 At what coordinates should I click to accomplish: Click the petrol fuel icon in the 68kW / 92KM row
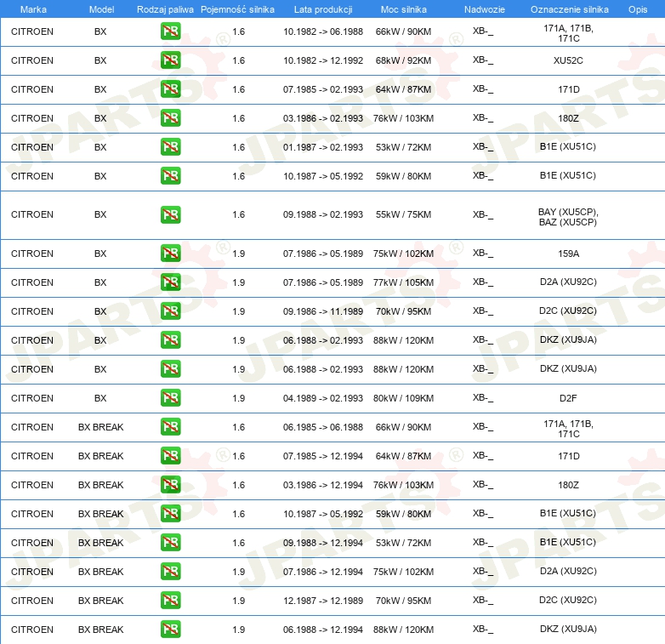(x=170, y=60)
